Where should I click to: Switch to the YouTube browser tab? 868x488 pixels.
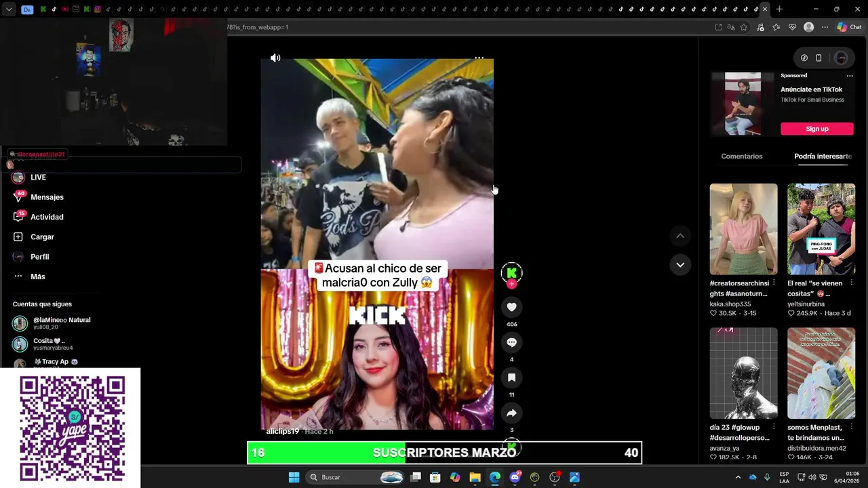pos(65,9)
